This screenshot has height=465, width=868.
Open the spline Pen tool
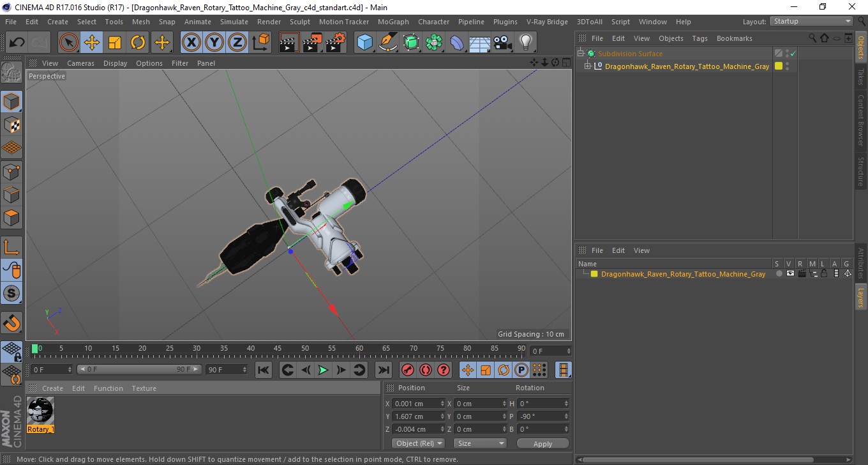[x=388, y=43]
